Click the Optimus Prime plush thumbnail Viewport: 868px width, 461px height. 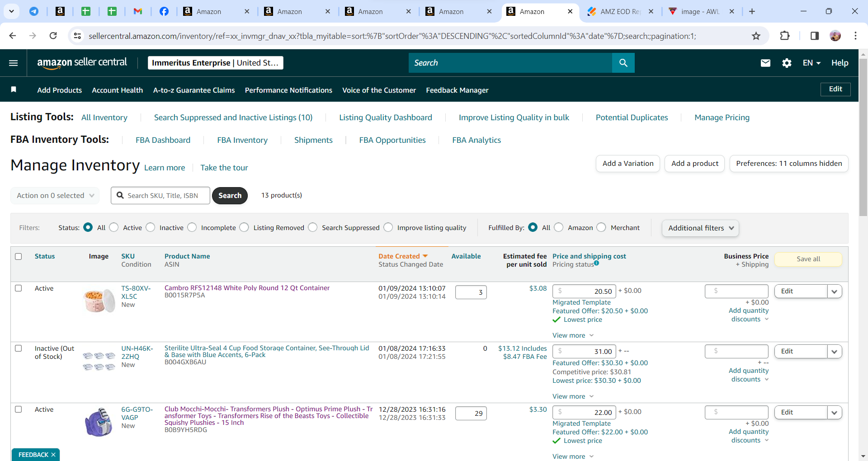pos(99,422)
